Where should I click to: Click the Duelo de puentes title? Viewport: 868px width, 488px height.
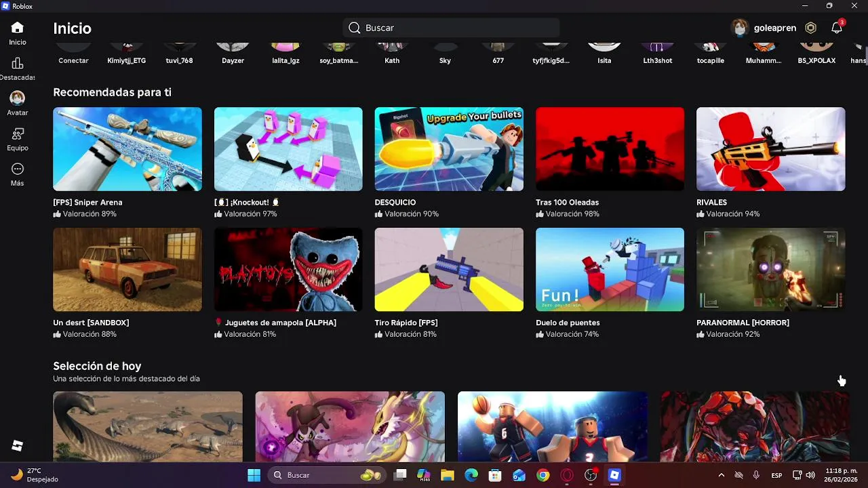coord(568,323)
